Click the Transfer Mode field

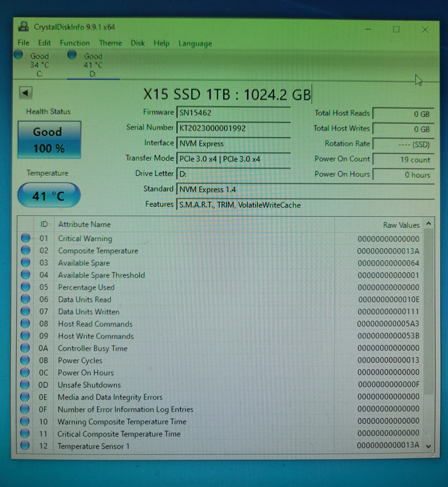click(233, 159)
